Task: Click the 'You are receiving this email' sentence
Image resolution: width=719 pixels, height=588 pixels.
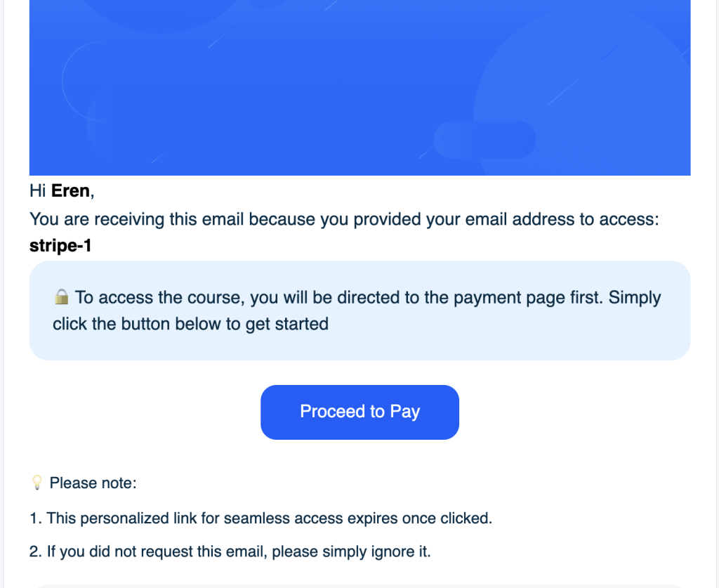Action: click(344, 219)
